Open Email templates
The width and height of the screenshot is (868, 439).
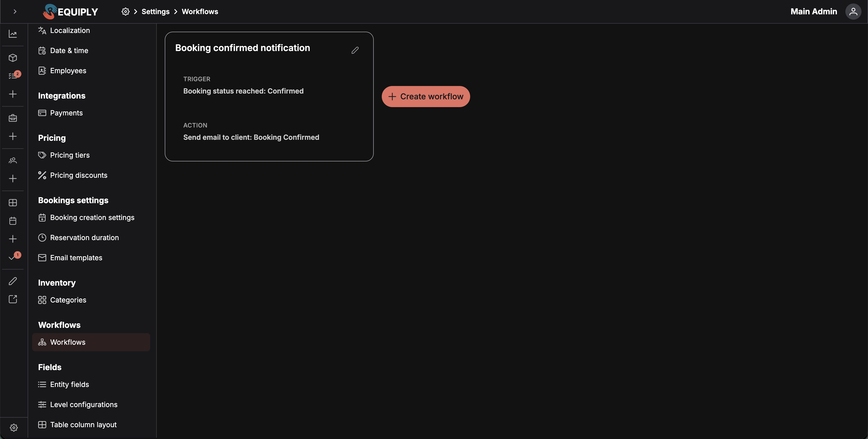91,258
